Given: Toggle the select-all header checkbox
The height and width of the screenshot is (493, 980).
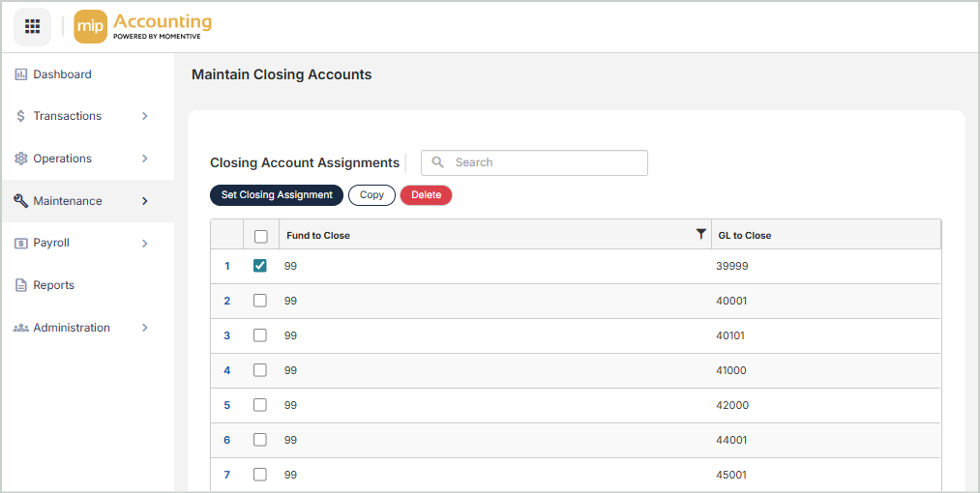Looking at the screenshot, I should coord(260,236).
